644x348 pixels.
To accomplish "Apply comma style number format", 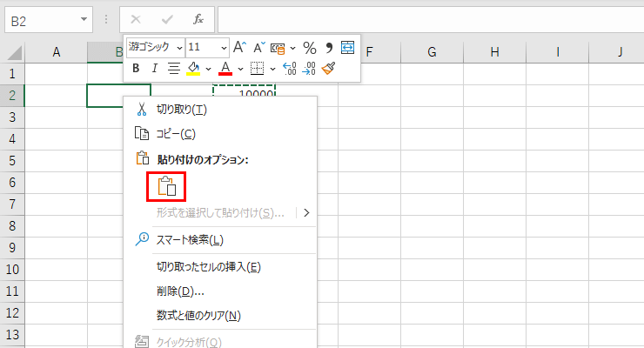I will [330, 47].
